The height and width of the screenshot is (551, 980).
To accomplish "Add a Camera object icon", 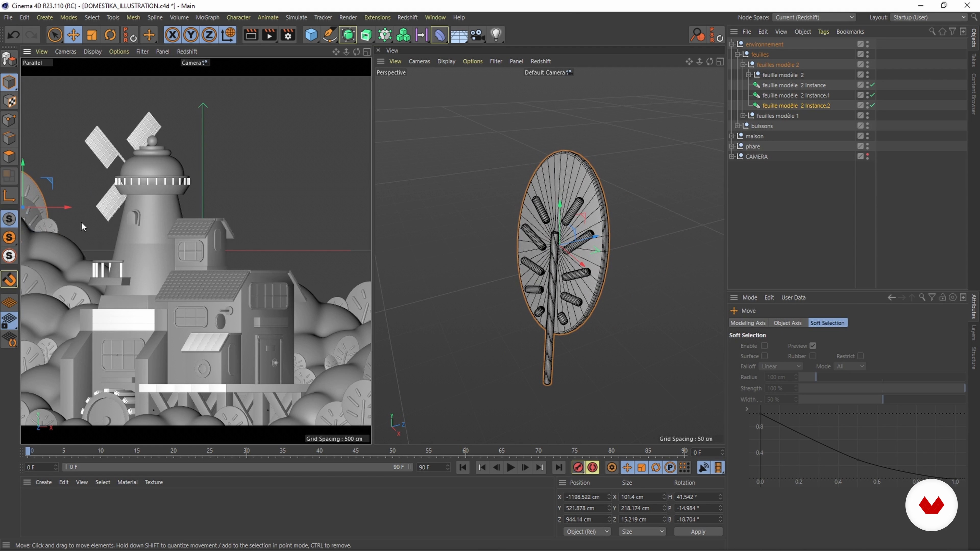I will tap(477, 35).
